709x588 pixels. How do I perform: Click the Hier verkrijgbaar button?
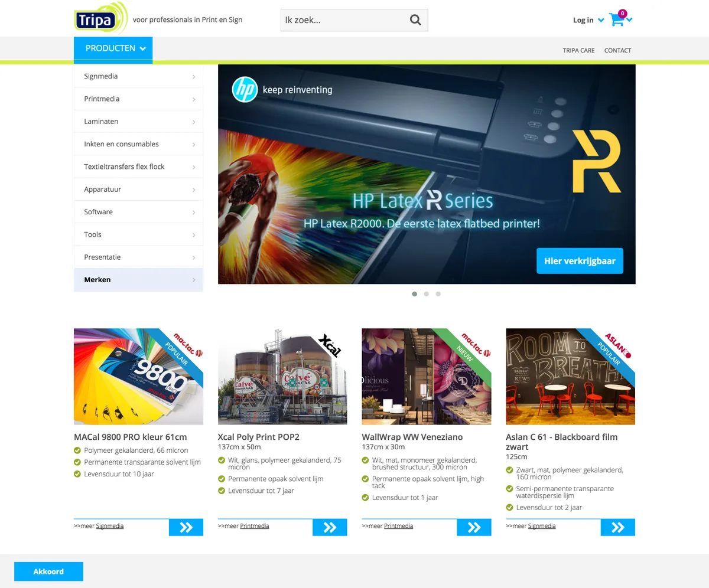[x=580, y=261]
